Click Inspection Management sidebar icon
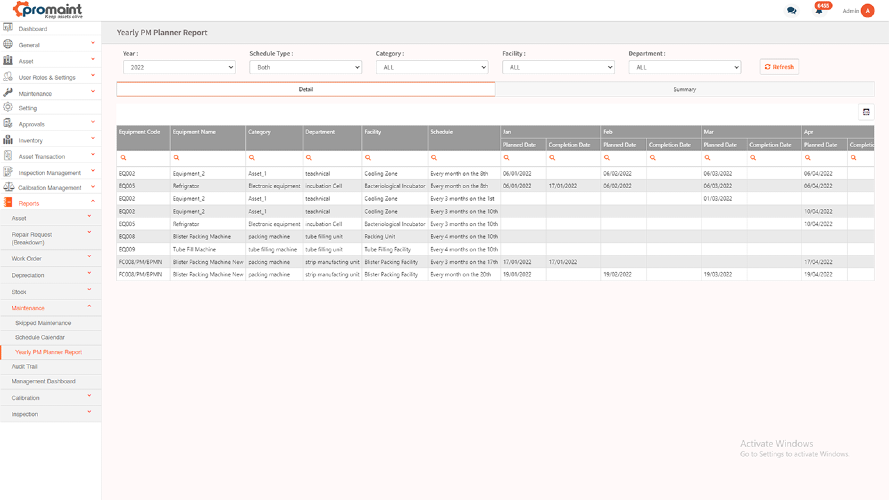This screenshot has width=889, height=500. pyautogui.click(x=8, y=172)
